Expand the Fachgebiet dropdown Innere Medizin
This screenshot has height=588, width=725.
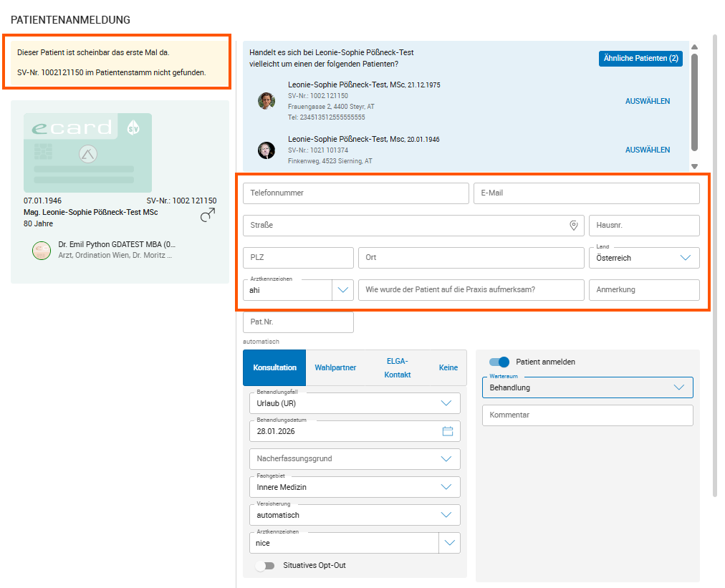[447, 487]
